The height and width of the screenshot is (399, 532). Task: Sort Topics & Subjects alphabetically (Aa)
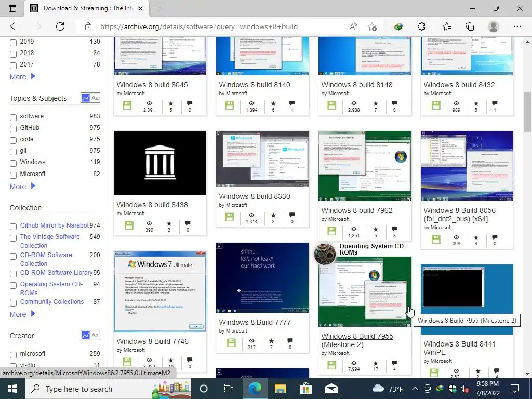96,98
